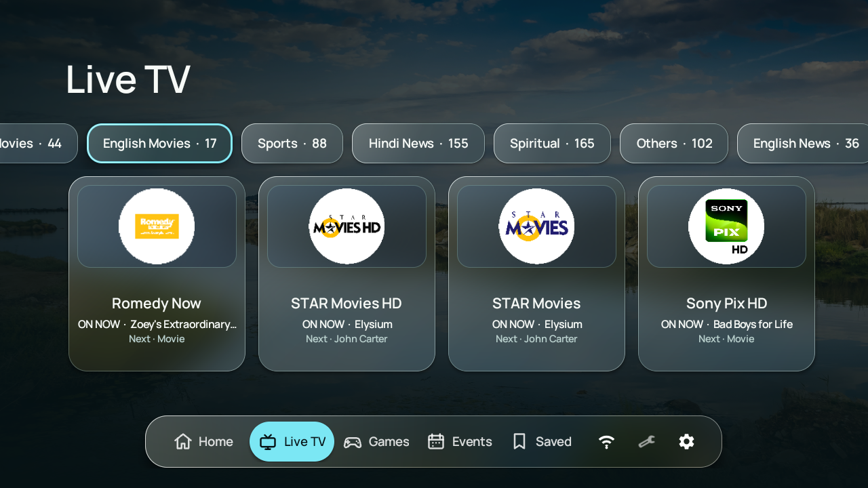Open Games label in navigation bar
Image resolution: width=868 pixels, height=488 pixels.
click(389, 442)
